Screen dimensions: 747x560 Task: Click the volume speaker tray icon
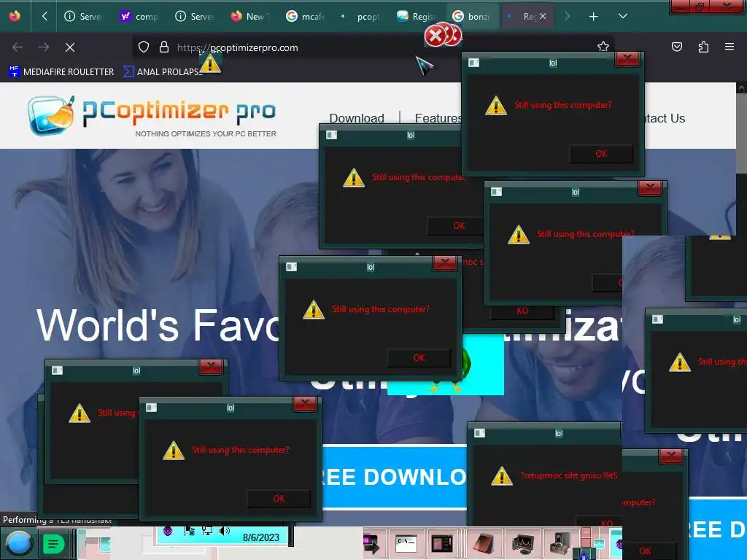click(224, 531)
